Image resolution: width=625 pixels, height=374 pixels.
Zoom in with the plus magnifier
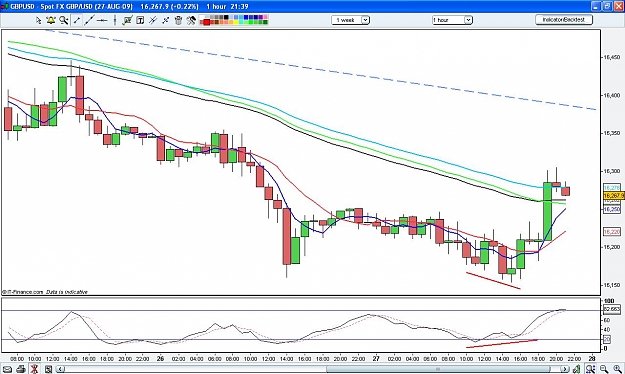tap(617, 369)
